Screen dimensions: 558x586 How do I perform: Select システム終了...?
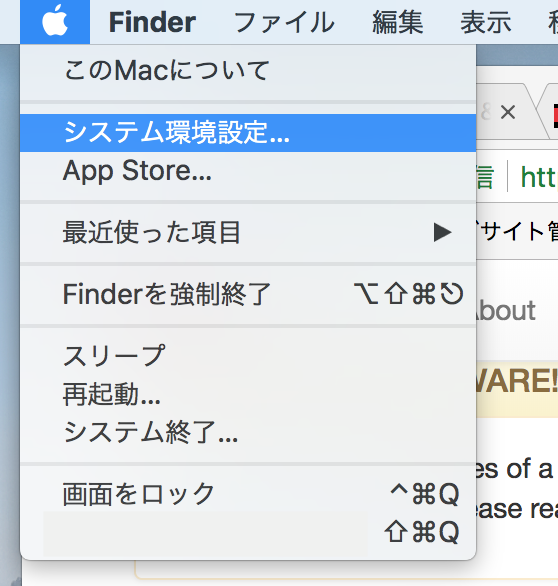pyautogui.click(x=248, y=432)
